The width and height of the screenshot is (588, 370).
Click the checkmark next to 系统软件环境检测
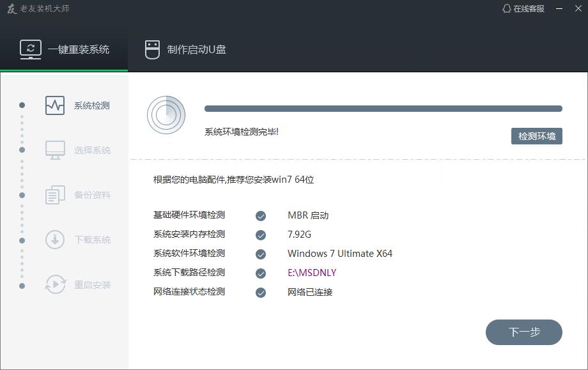pos(260,254)
